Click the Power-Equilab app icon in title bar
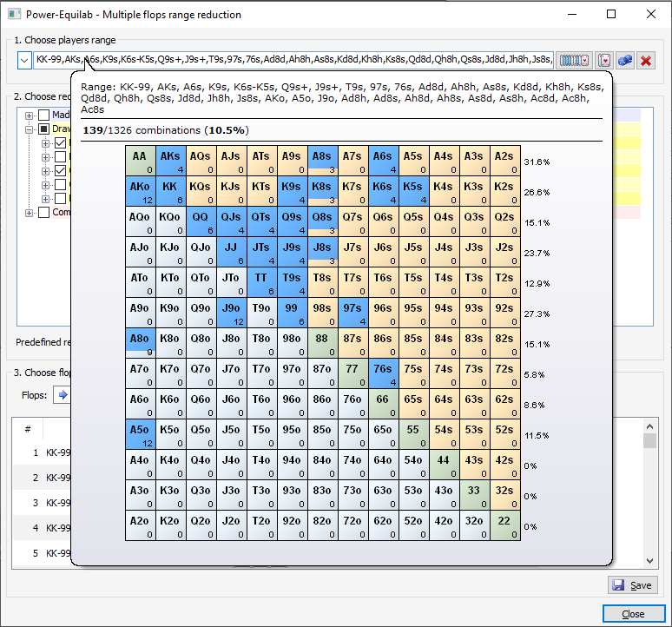672x627 pixels. 14,14
